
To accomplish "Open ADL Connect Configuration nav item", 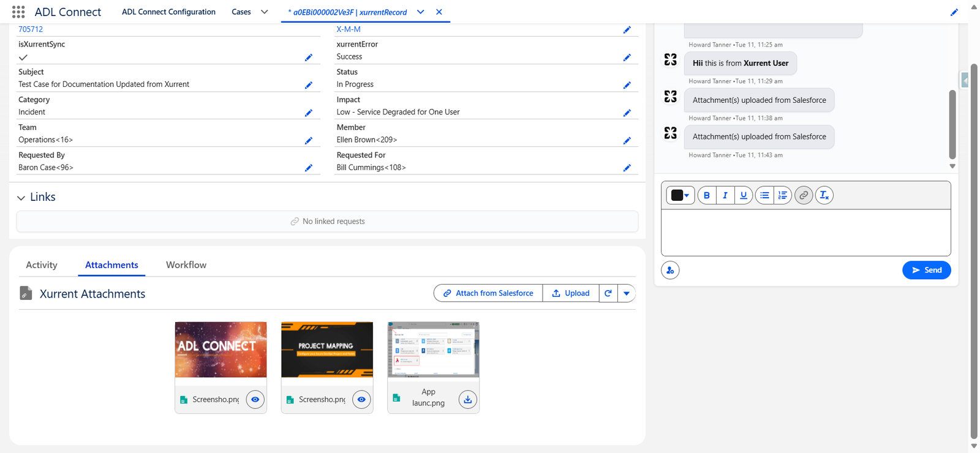I will click(x=168, y=12).
